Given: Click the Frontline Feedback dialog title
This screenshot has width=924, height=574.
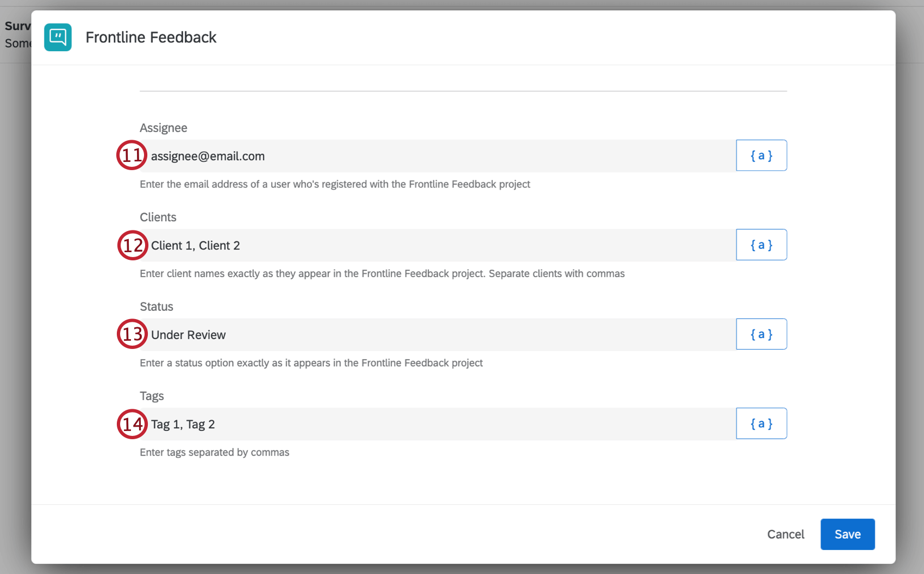Looking at the screenshot, I should point(151,37).
